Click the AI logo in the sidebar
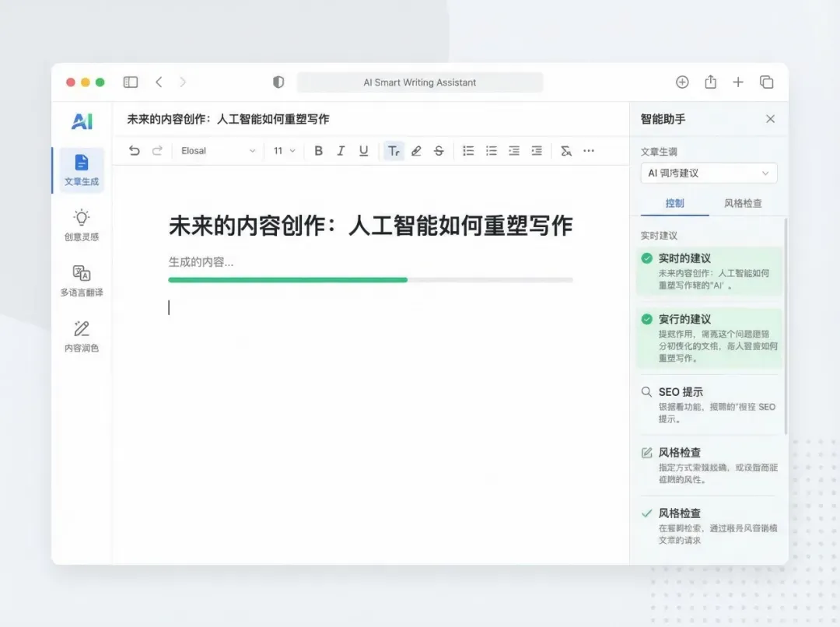 point(82,121)
